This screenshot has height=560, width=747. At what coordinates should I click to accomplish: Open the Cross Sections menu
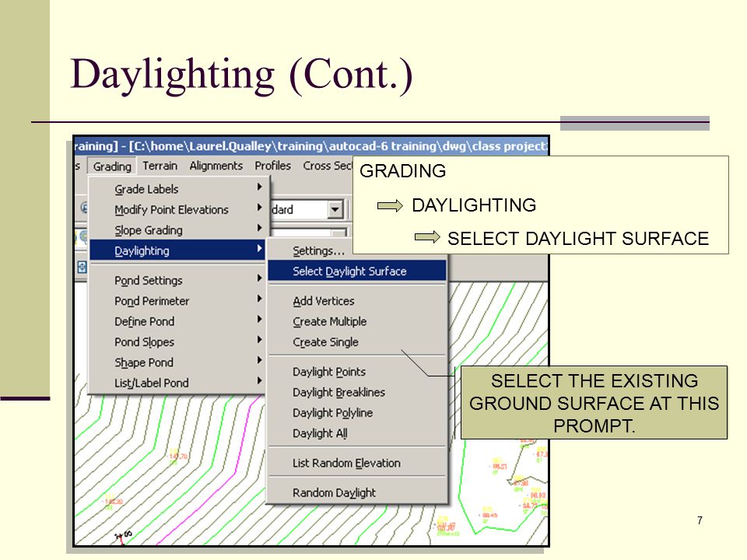pyautogui.click(x=328, y=166)
